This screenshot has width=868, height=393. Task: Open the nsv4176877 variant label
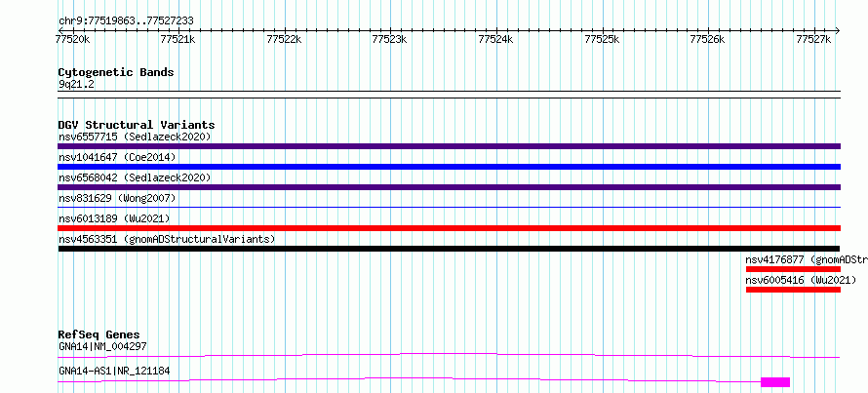click(807, 259)
